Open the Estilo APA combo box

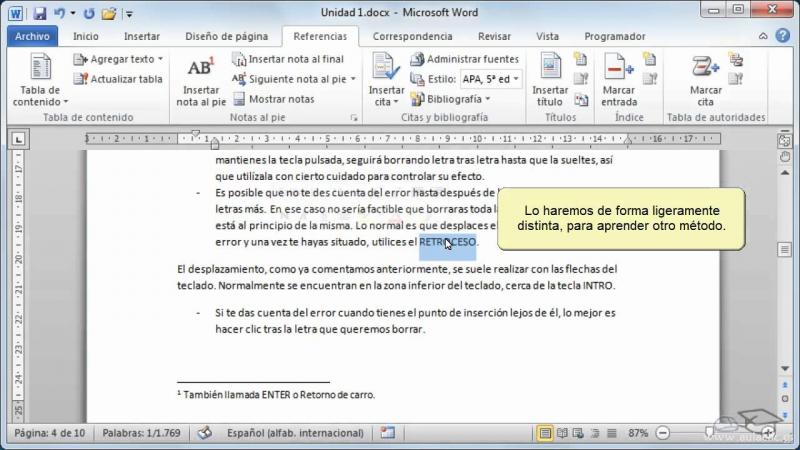490,79
